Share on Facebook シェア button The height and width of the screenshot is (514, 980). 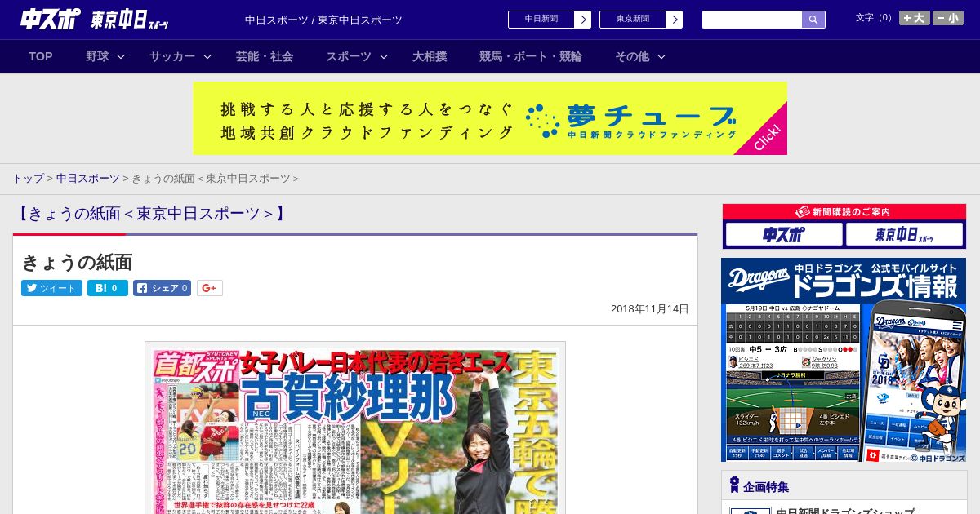tap(163, 288)
